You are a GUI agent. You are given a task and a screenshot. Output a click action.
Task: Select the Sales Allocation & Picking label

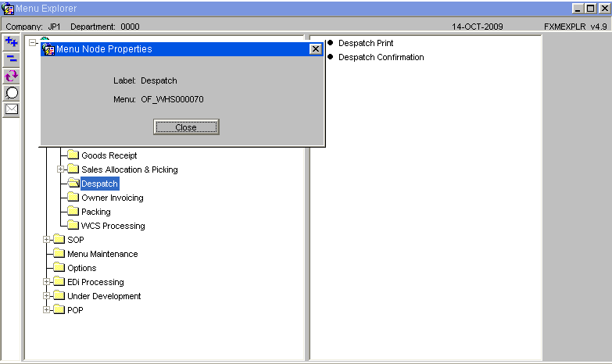click(x=129, y=170)
